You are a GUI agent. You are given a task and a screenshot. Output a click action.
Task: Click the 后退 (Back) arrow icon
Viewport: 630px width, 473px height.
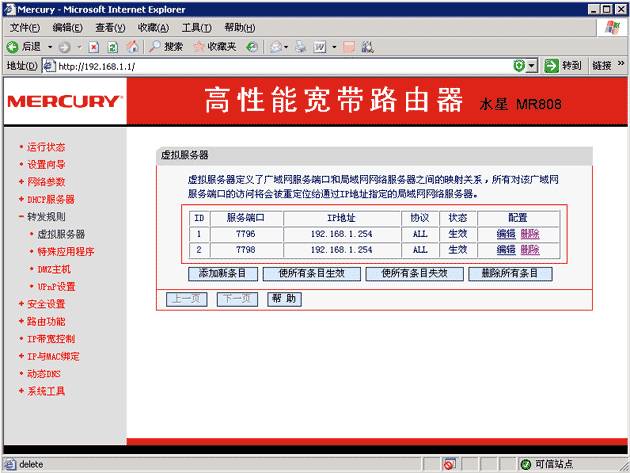tap(13, 47)
